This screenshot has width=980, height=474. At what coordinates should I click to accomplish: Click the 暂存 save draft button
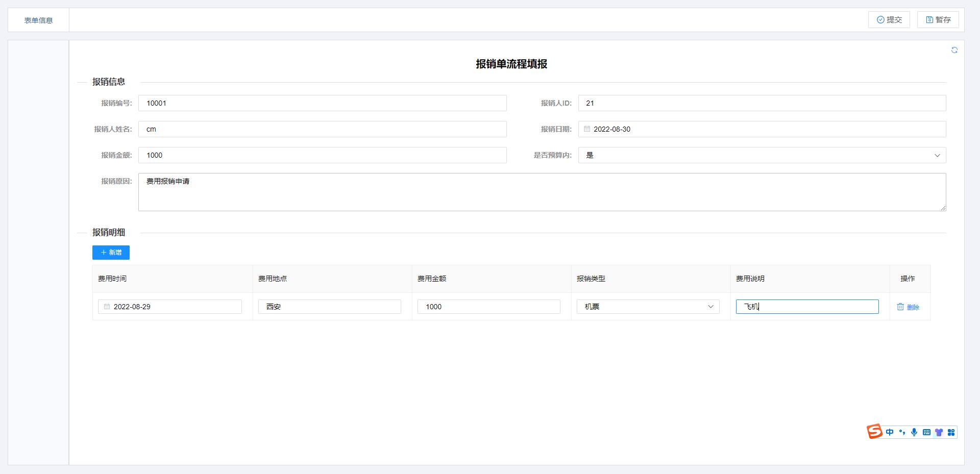click(938, 20)
